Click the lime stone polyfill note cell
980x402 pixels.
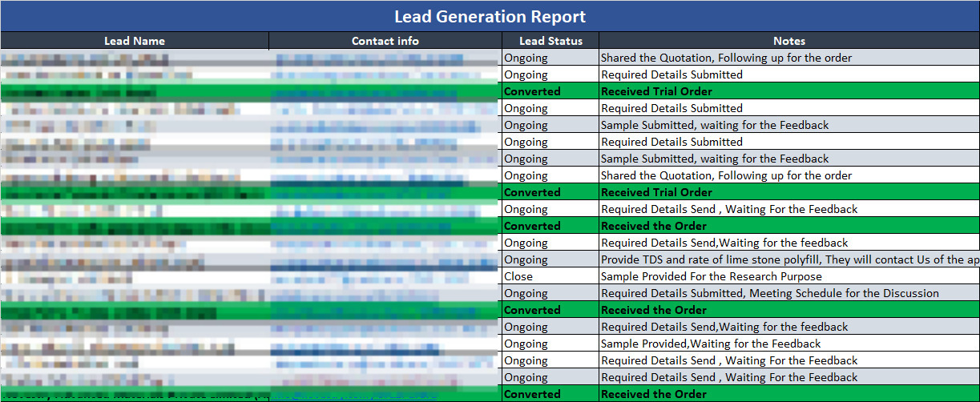pyautogui.click(x=788, y=259)
